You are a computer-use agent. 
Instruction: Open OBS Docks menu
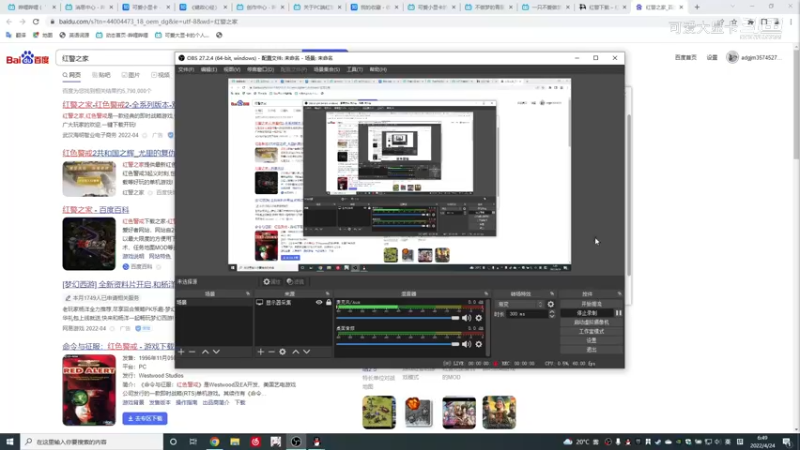[x=260, y=69]
